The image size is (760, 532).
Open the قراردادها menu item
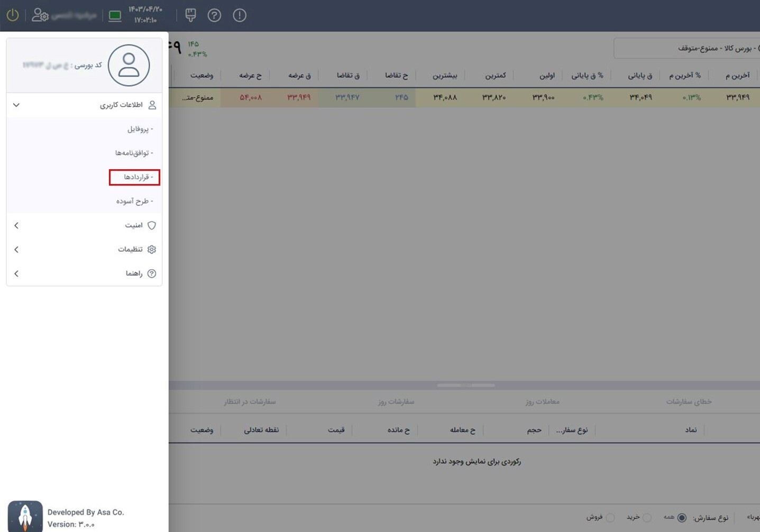135,177
